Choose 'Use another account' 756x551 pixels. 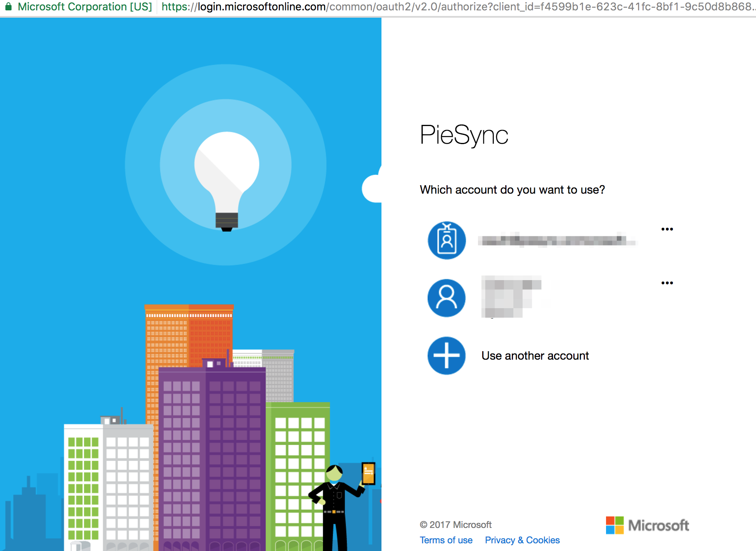535,356
